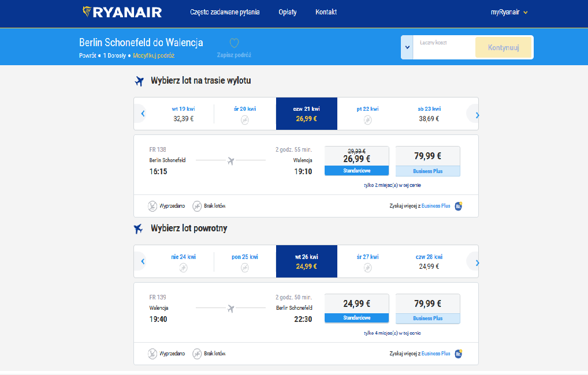This screenshot has height=375, width=588.
Task: Click the outbound flight airplane heading icon
Action: [x=139, y=81]
